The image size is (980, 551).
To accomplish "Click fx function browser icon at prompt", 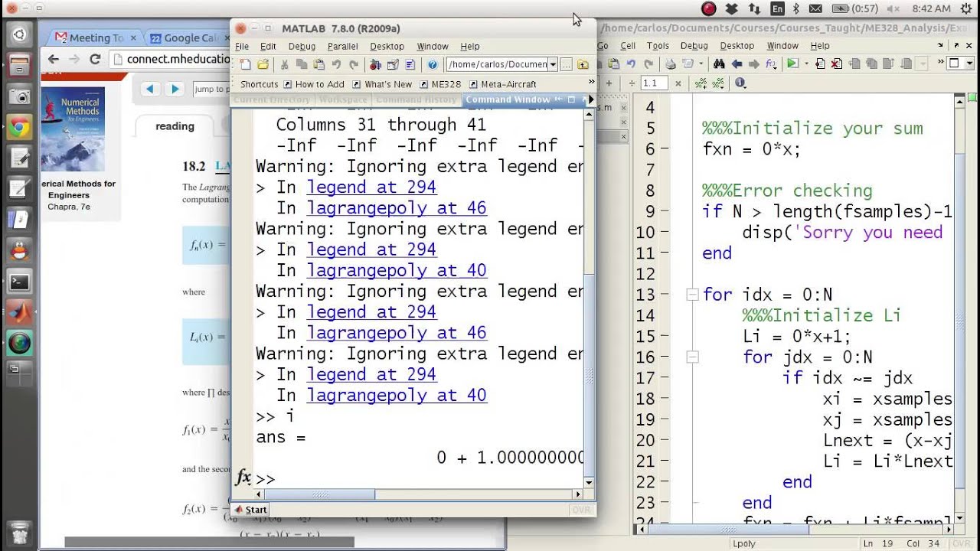I will [243, 478].
